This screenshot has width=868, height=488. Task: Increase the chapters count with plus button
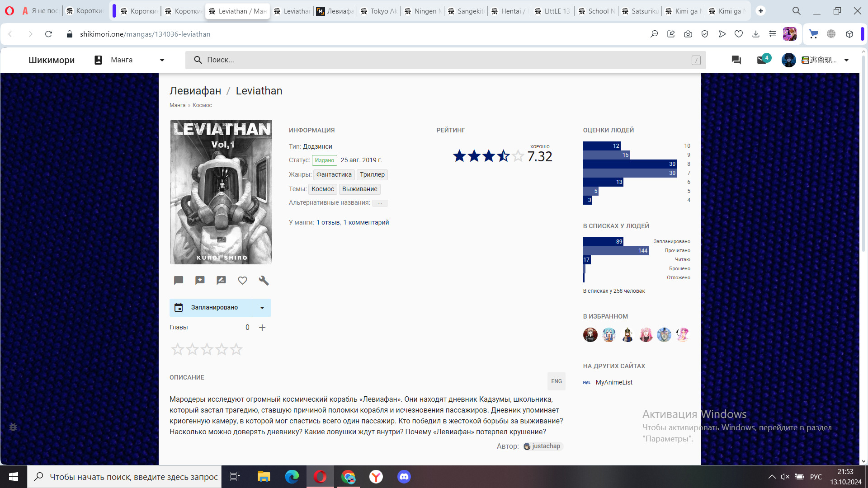point(262,328)
